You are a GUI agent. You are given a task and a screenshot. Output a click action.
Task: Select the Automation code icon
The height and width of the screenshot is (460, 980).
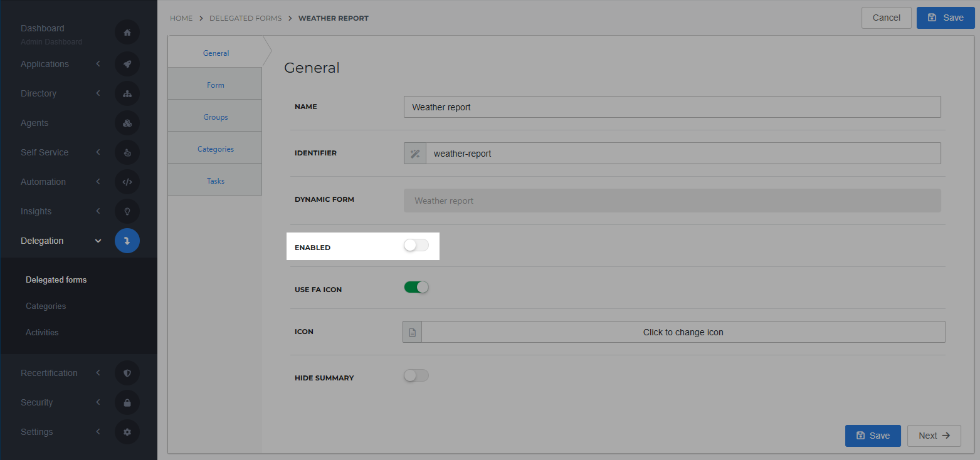point(127,182)
